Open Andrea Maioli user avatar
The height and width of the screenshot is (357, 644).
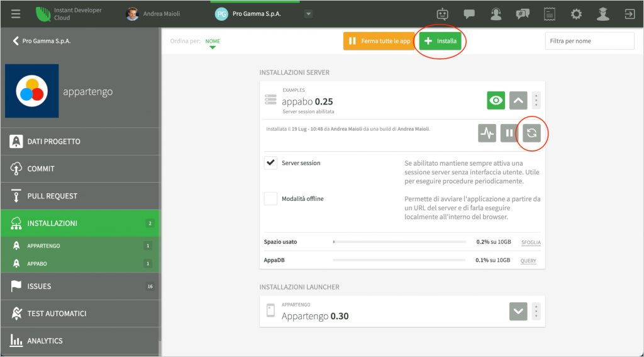132,14
